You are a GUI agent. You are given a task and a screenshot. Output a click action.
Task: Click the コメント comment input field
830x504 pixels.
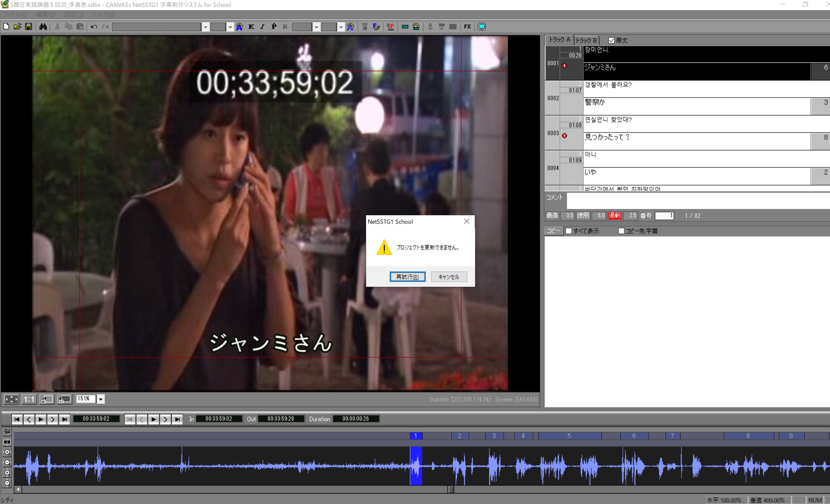(698, 201)
